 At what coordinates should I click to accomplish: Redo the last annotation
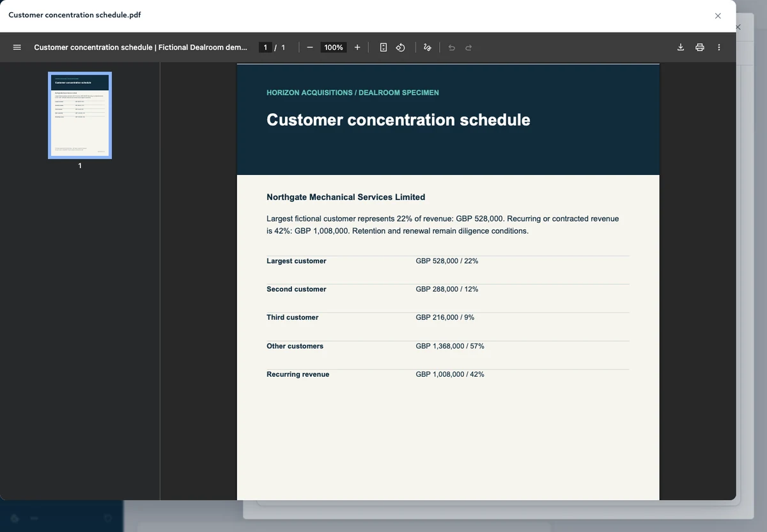[469, 47]
